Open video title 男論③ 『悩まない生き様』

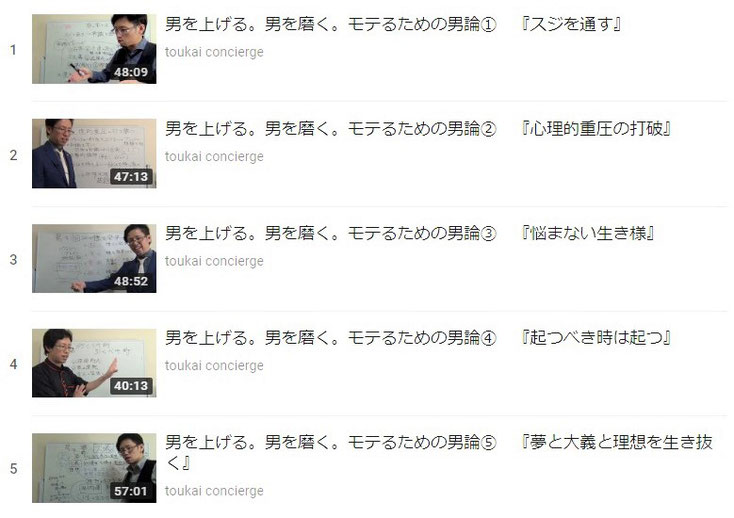(x=410, y=233)
